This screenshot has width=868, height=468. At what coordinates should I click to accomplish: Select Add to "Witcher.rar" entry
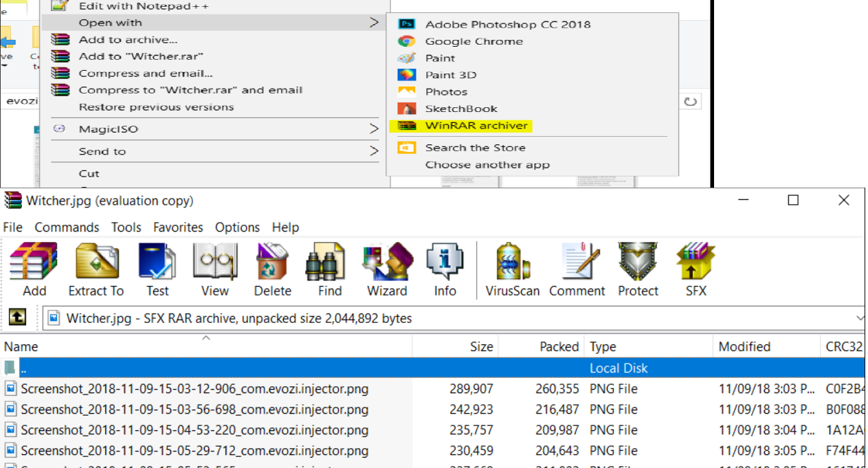pos(141,56)
